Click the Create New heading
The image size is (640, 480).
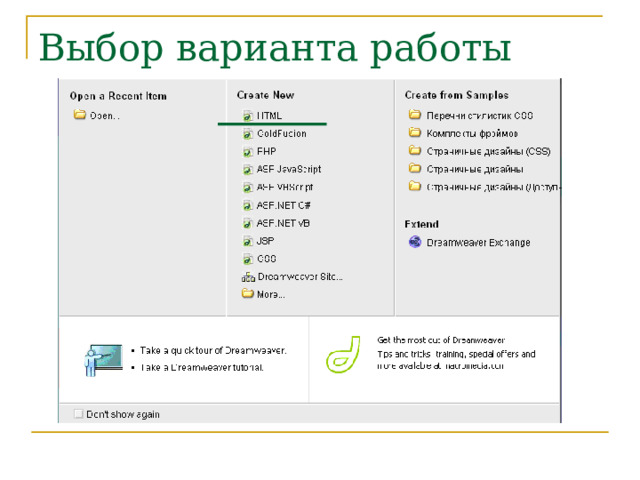[x=266, y=95]
